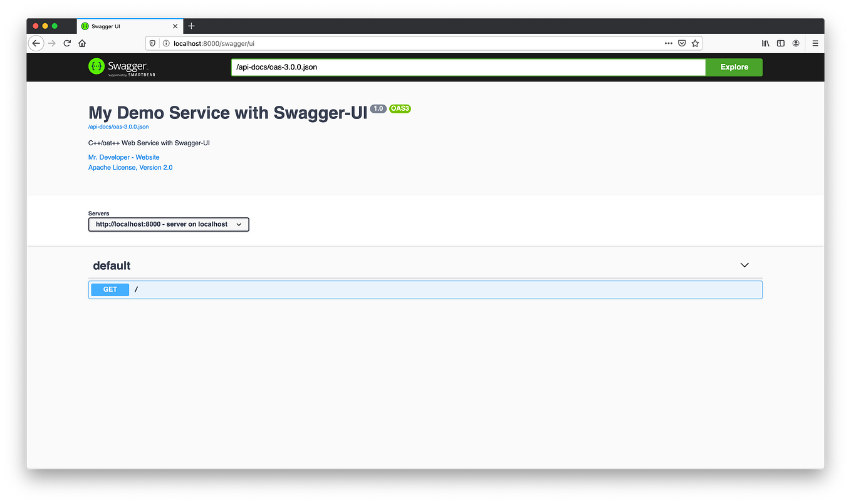Open the Firefox application menu

[815, 43]
